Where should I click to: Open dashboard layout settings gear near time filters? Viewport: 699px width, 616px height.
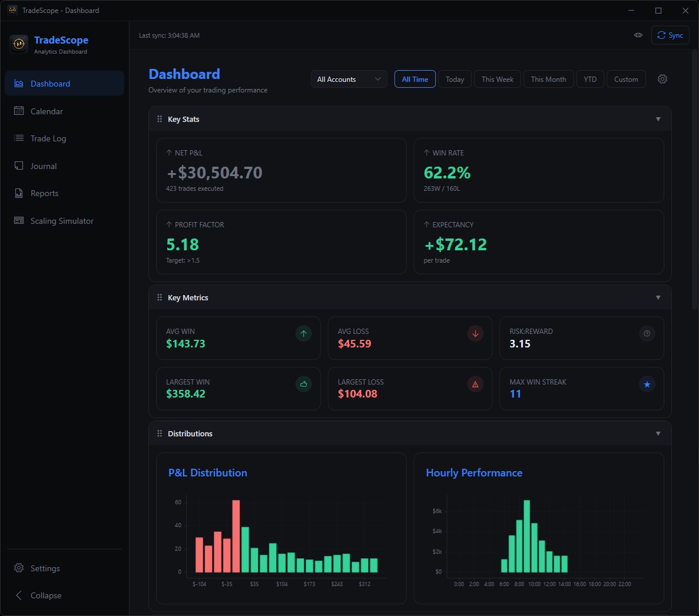[x=662, y=79]
